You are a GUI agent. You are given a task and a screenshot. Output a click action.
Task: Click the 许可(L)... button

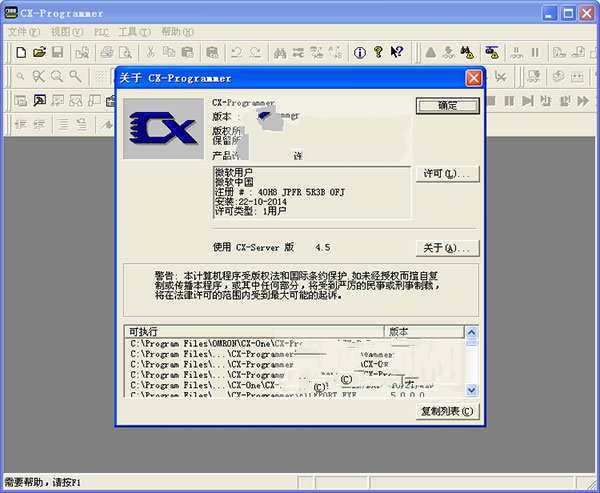447,174
